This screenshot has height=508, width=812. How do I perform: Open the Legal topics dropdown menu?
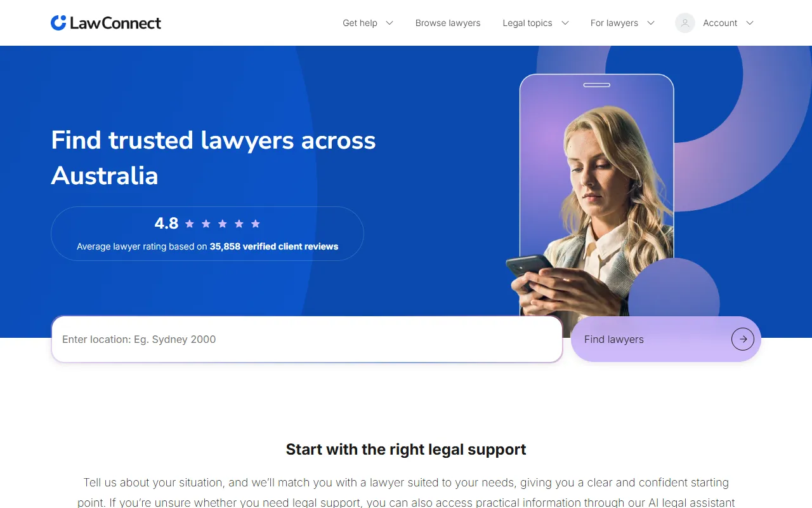coord(535,23)
